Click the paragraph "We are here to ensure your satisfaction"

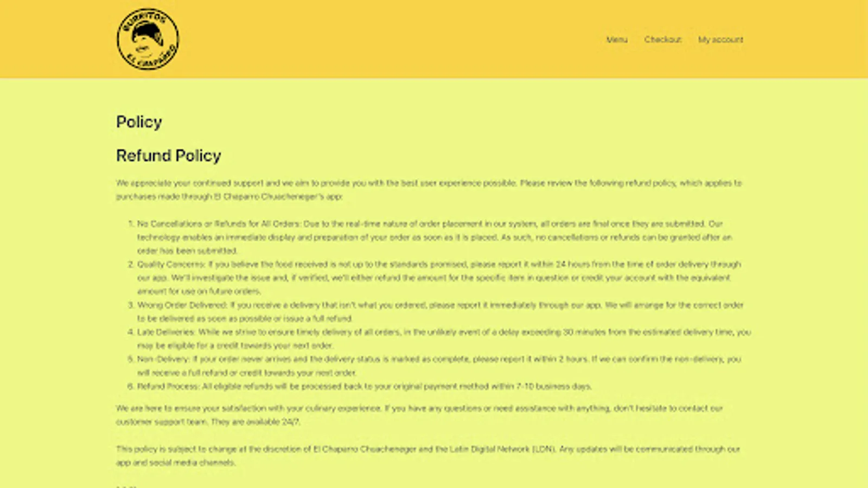[419, 415]
